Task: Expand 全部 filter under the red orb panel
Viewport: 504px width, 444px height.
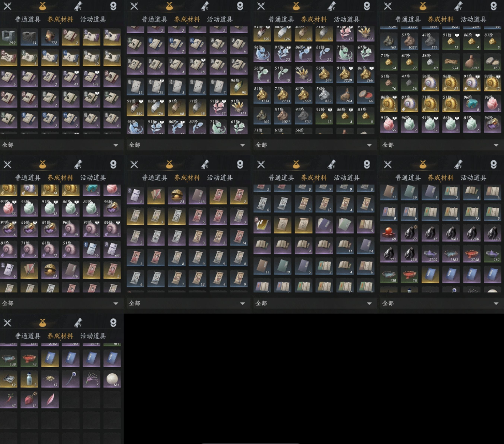Action: coord(442,303)
